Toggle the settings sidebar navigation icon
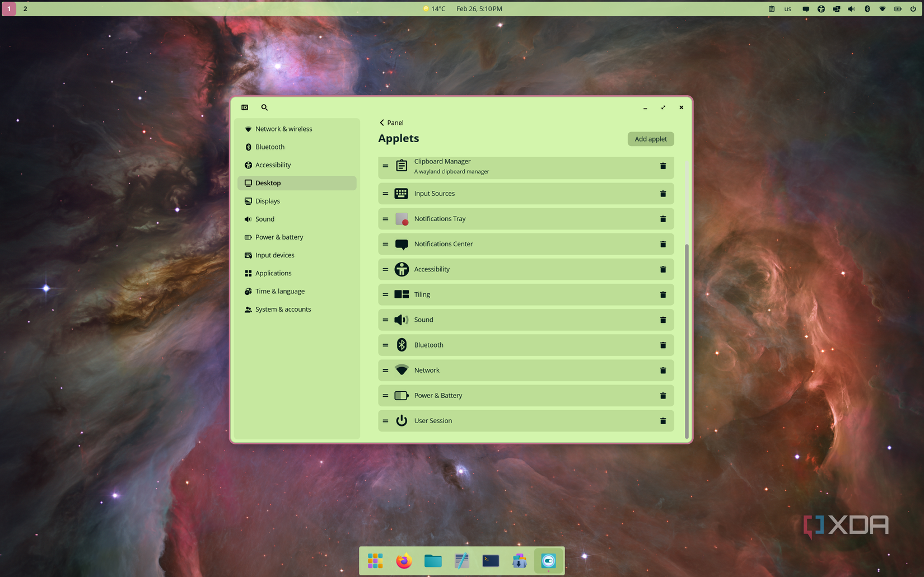The image size is (924, 577). click(245, 107)
